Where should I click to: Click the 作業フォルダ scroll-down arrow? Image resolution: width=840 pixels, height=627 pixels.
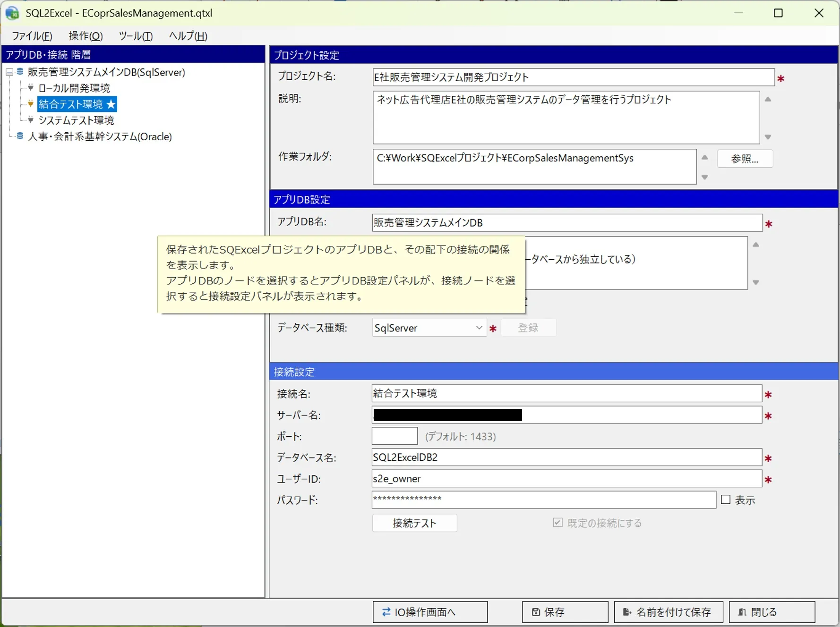(704, 177)
